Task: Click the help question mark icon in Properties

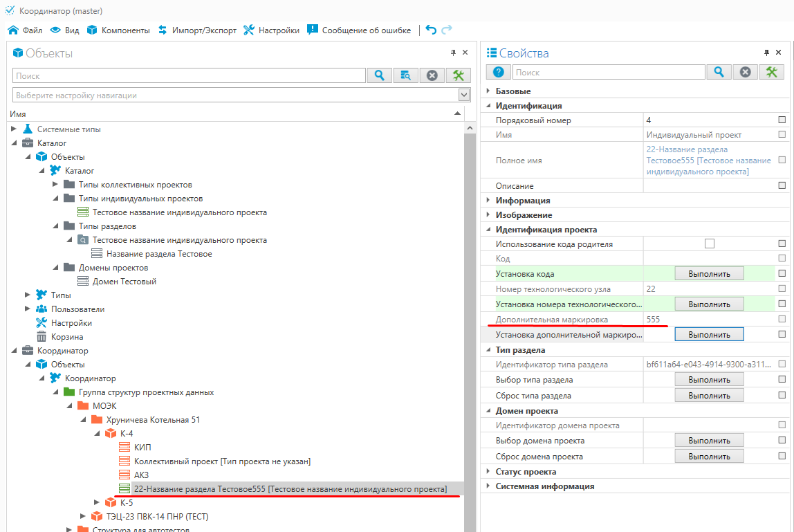Action: pos(498,72)
